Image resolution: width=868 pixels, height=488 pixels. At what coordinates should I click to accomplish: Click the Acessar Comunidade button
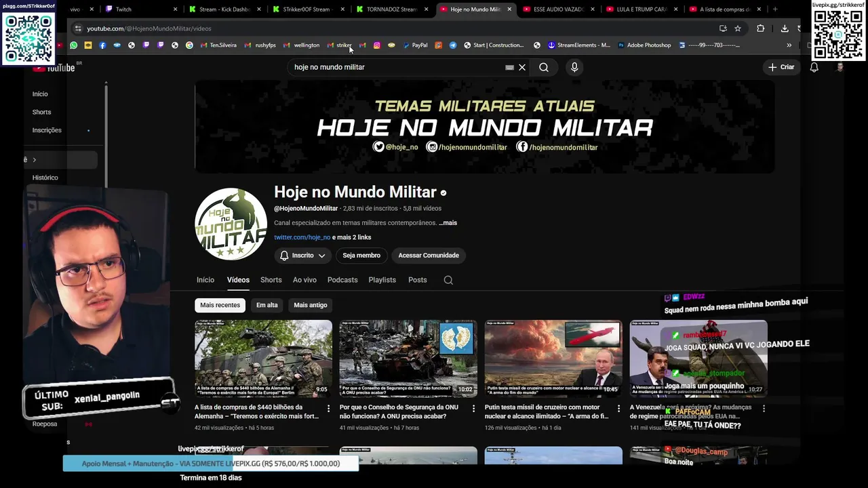click(429, 256)
